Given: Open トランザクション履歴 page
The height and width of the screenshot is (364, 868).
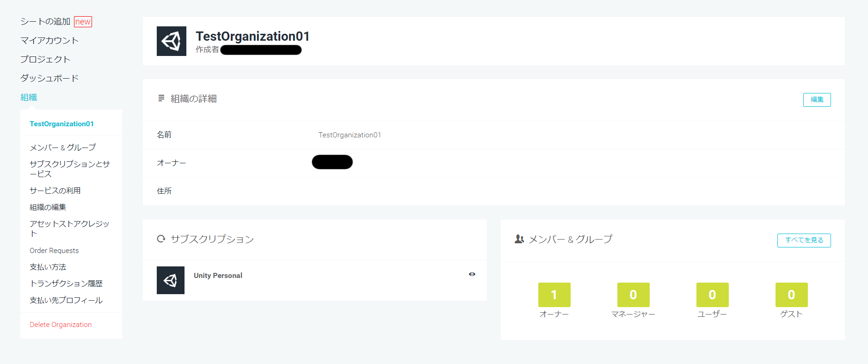Looking at the screenshot, I should pos(66,284).
